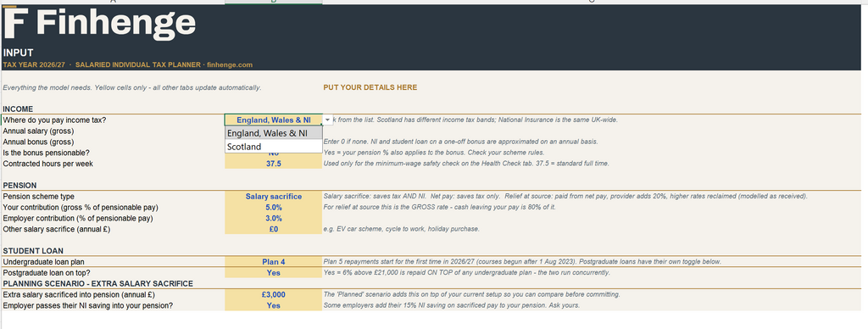
Task: Select the £0 other salary sacrifice cell
Action: pos(274,229)
